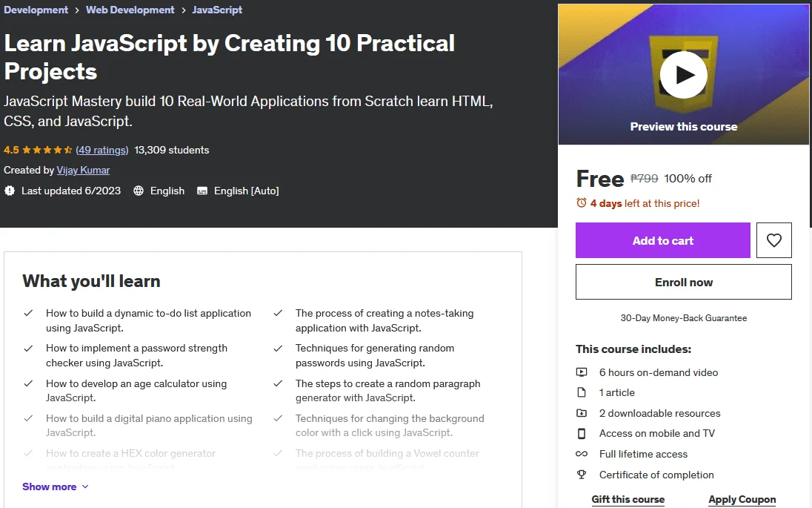Screen dimensions: 812x508
Task: Click Enroll now button
Action: pos(684,282)
